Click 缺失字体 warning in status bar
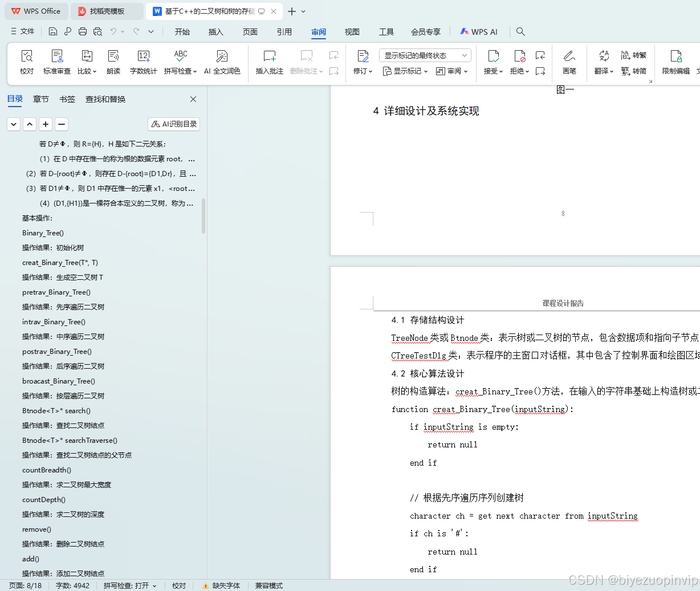Image resolution: width=700 pixels, height=591 pixels. (x=222, y=585)
